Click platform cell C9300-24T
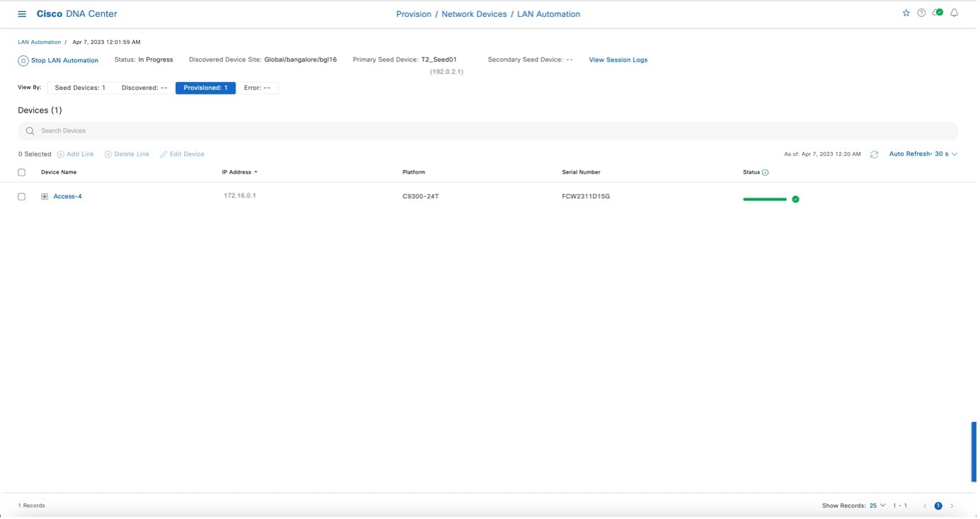This screenshot has width=980, height=519. pyautogui.click(x=423, y=197)
